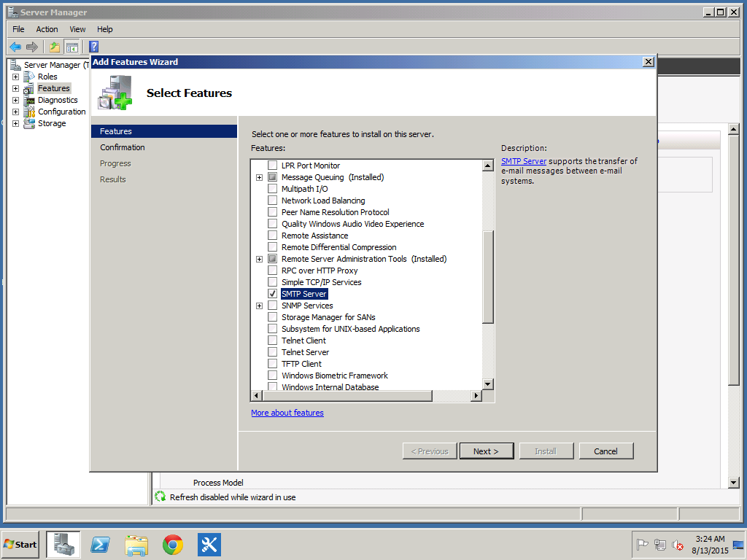This screenshot has height=560, width=747.
Task: Open the Action menu
Action: 47,29
